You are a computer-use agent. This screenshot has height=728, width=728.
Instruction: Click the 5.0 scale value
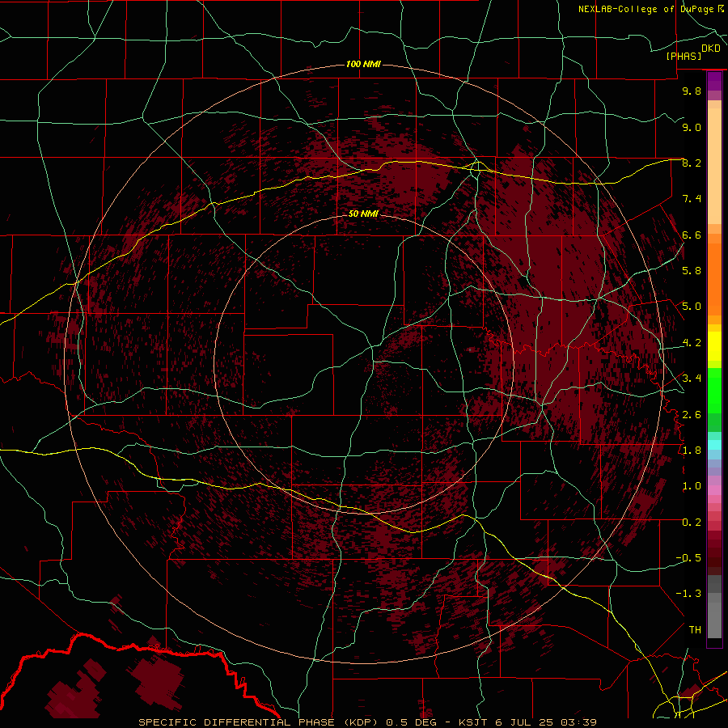point(692,307)
